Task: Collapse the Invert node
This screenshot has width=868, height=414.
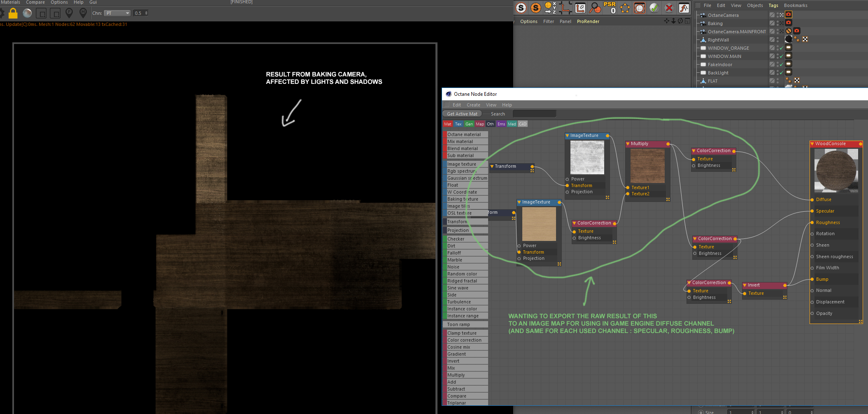Action: coord(745,285)
